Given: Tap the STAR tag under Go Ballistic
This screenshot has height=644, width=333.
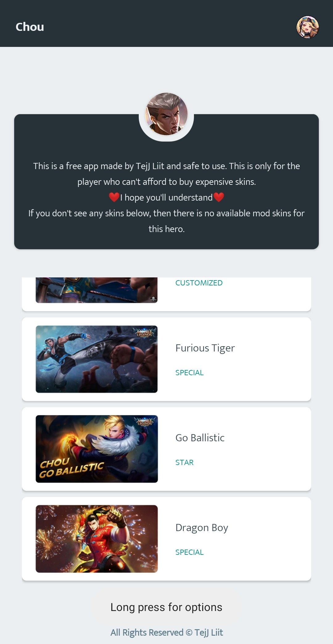Looking at the screenshot, I should click(184, 463).
